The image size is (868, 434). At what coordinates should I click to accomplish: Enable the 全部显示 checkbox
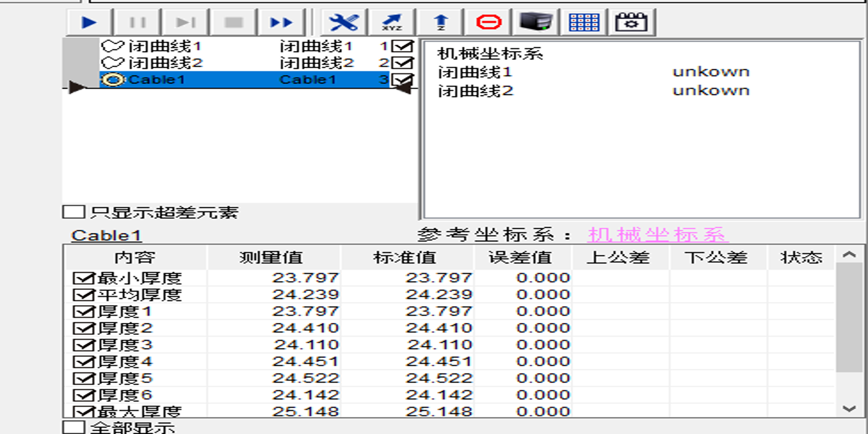coord(74,427)
